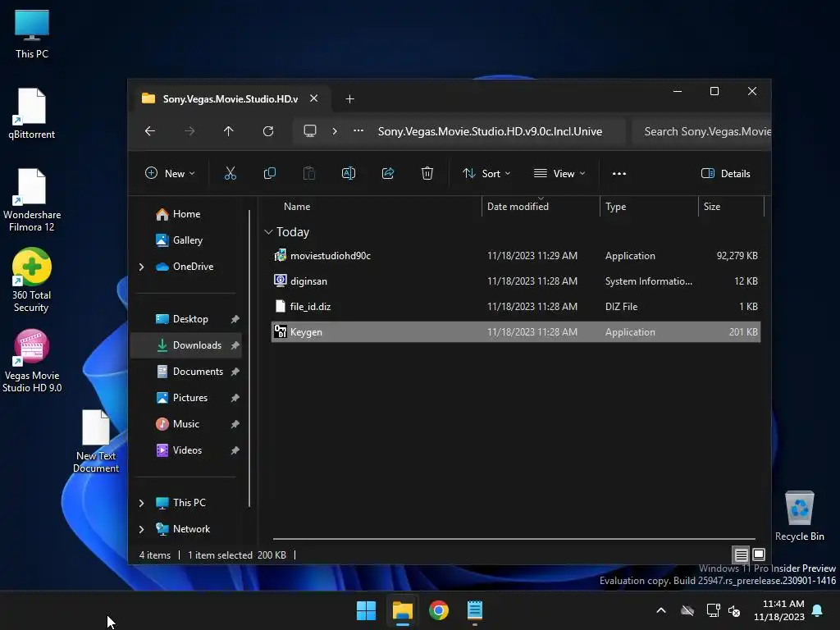
Task: Select the file_id.diz file
Action: (x=515, y=307)
